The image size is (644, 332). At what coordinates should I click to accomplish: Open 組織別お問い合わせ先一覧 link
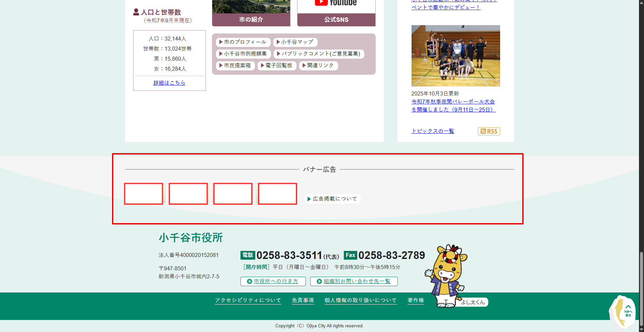click(x=354, y=281)
